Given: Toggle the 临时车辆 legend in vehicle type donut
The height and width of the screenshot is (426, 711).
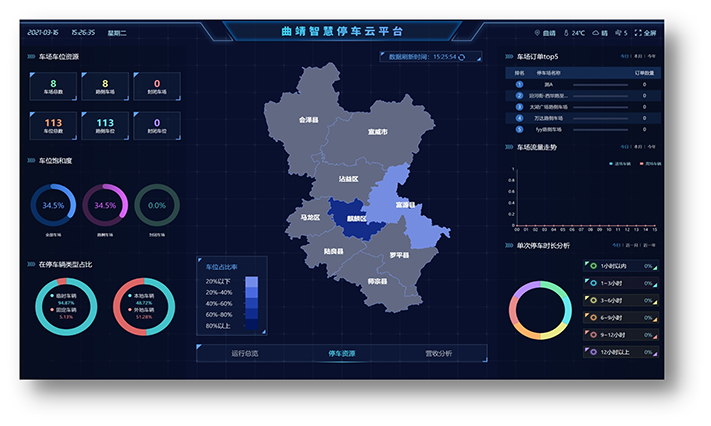Looking at the screenshot, I should coord(54,297).
